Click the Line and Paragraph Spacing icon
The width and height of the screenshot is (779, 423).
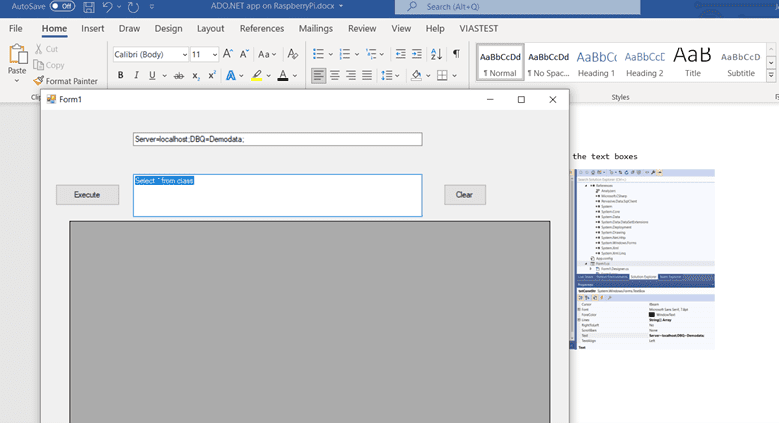click(x=387, y=76)
